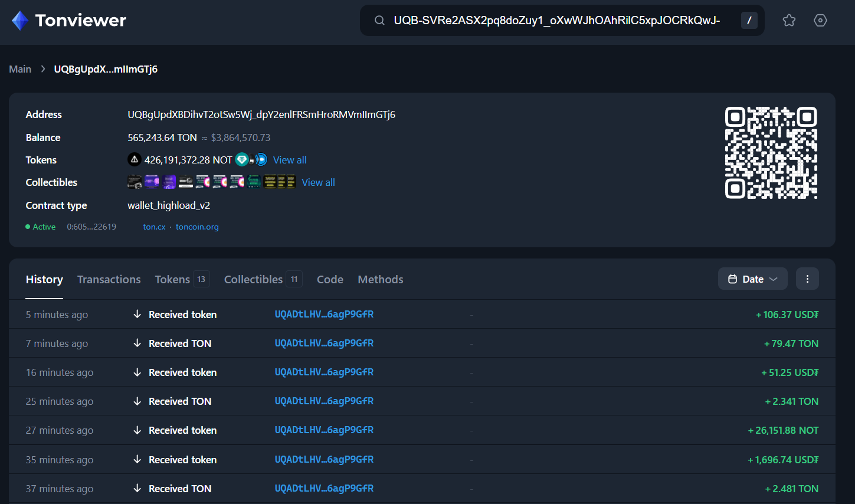The image size is (855, 504).
Task: Click the 426,191,372.28 NOT amount
Action: pos(188,160)
